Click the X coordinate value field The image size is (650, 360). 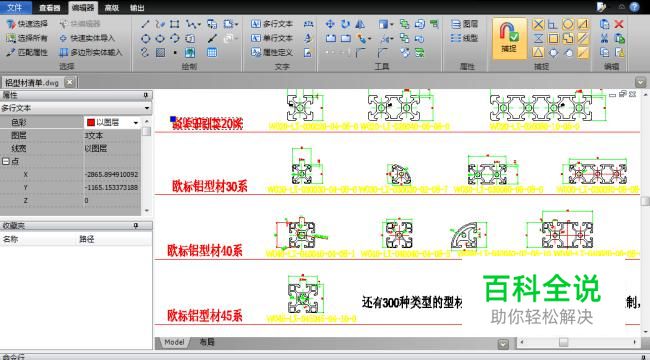point(112,175)
